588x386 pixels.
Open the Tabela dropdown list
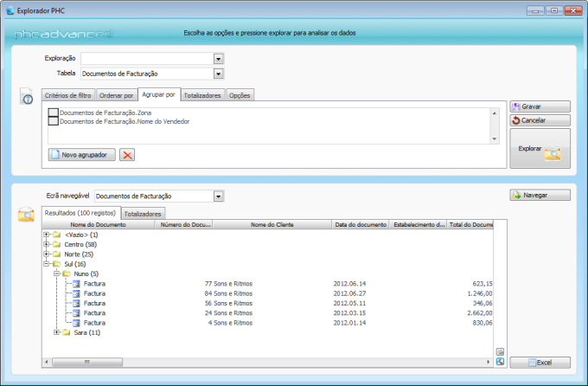point(219,74)
